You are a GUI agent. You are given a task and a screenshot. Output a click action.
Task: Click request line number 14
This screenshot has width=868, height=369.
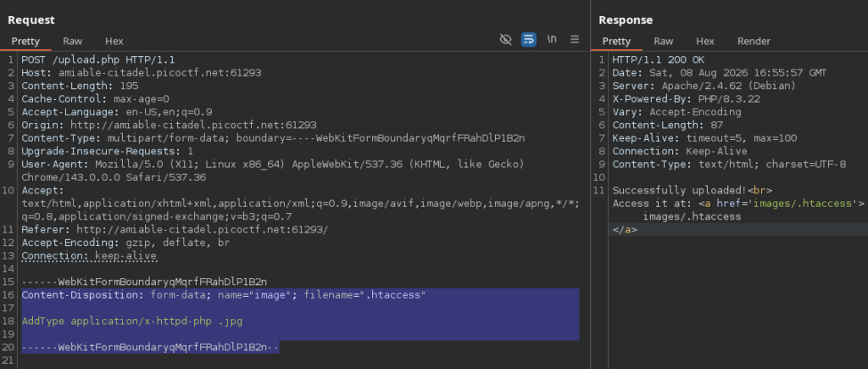click(x=8, y=269)
